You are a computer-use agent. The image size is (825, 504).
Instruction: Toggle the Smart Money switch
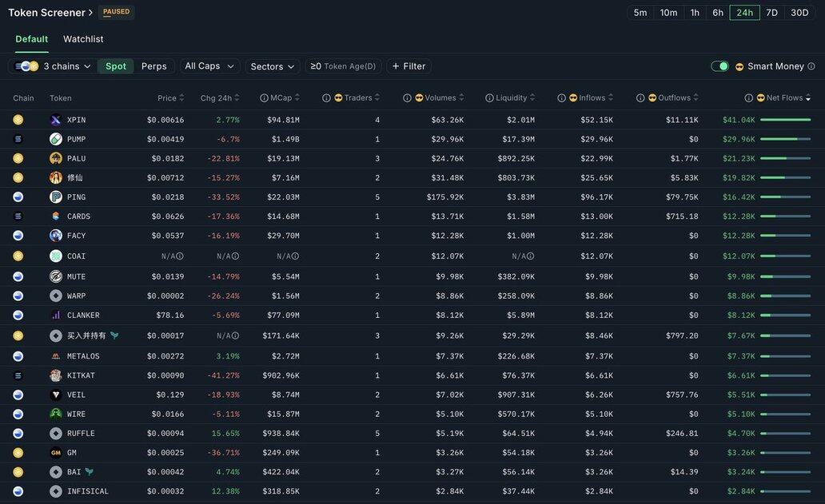719,66
